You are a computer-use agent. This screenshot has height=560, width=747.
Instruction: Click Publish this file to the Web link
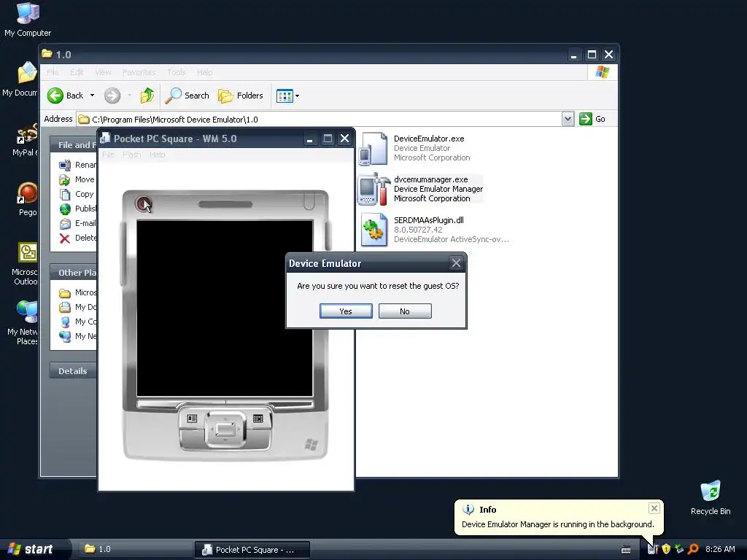[x=77, y=209]
